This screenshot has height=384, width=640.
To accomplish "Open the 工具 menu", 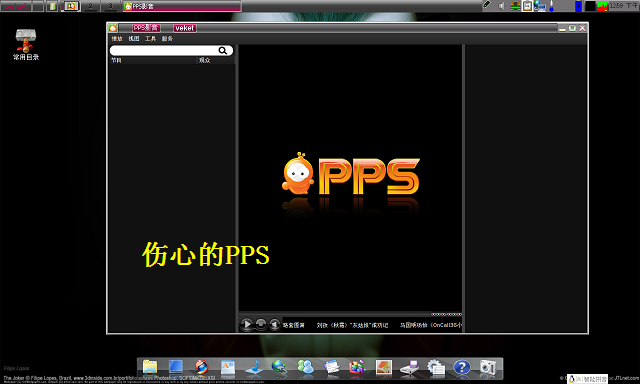I will (151, 39).
